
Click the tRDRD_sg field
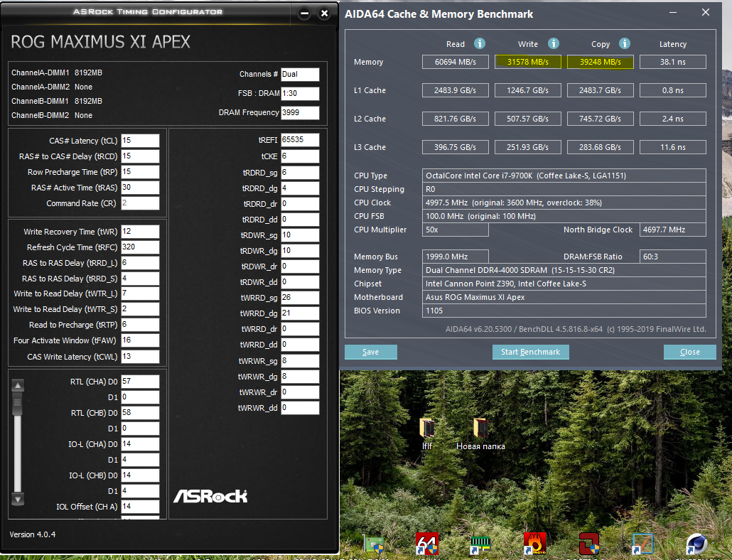pyautogui.click(x=300, y=173)
